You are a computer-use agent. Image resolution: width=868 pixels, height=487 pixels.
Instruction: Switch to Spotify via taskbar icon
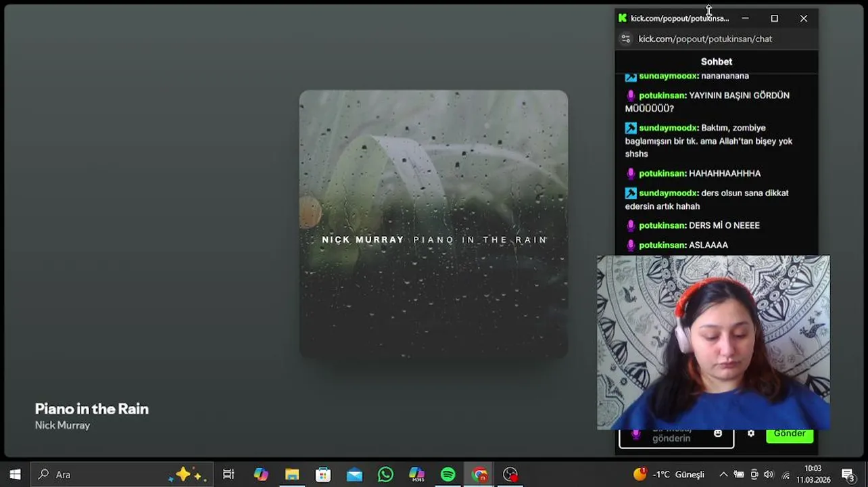pyautogui.click(x=448, y=474)
